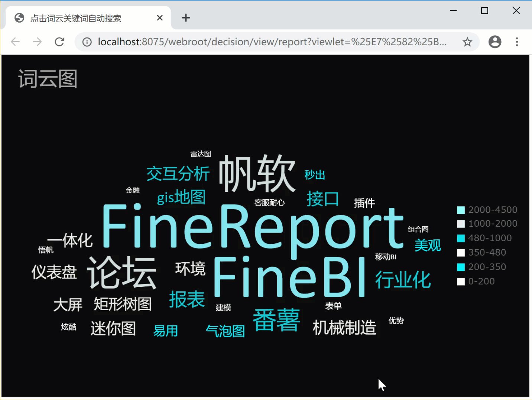Click the 美观 keyword
Viewport: 532px width, 400px height.
[428, 245]
